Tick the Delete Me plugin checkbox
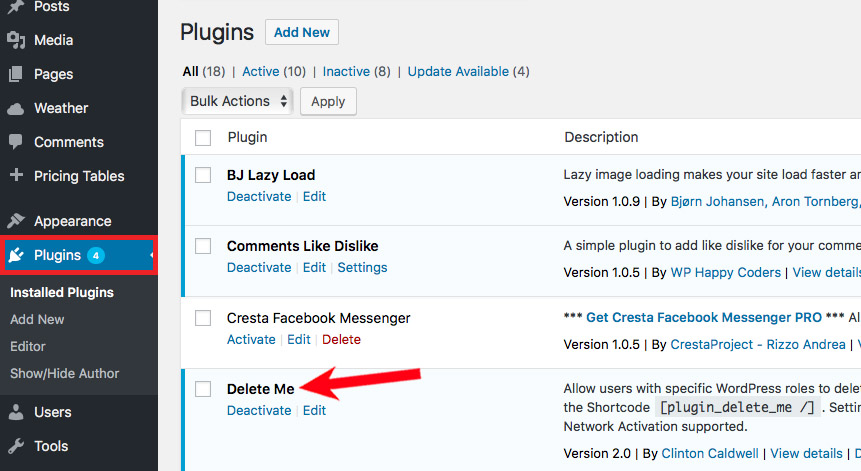861x471 pixels. click(203, 389)
